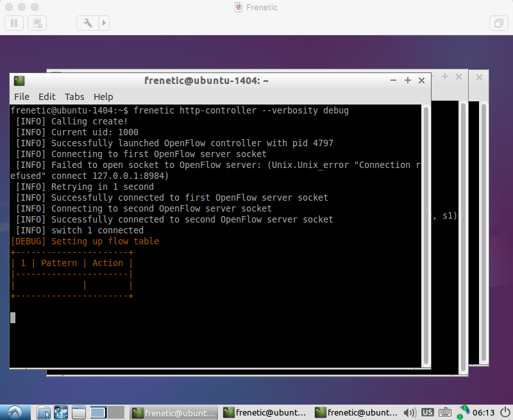Click the 'Action' column header in flow table
Viewport: 513px width, 420px height.
click(x=108, y=263)
